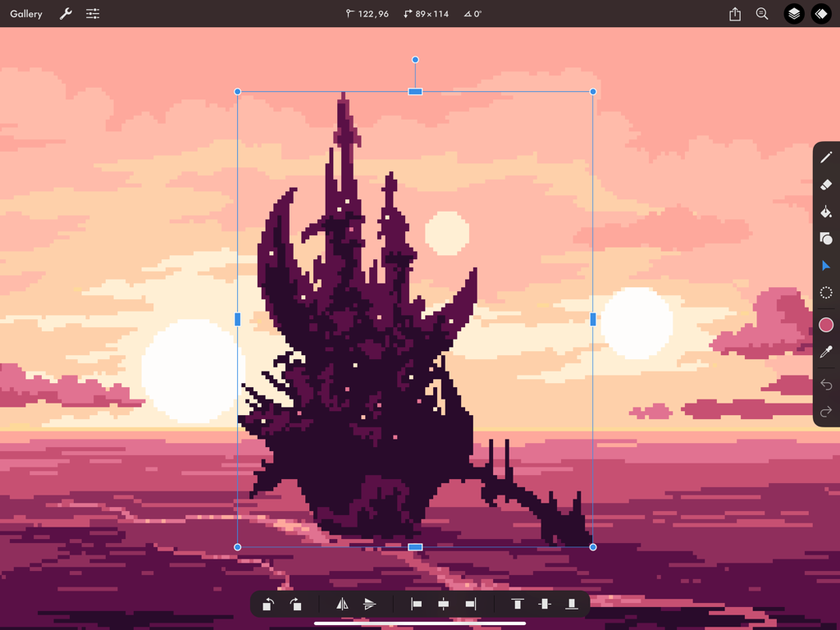Share the artwork via the export icon
Image resolution: width=840 pixels, height=630 pixels.
734,14
